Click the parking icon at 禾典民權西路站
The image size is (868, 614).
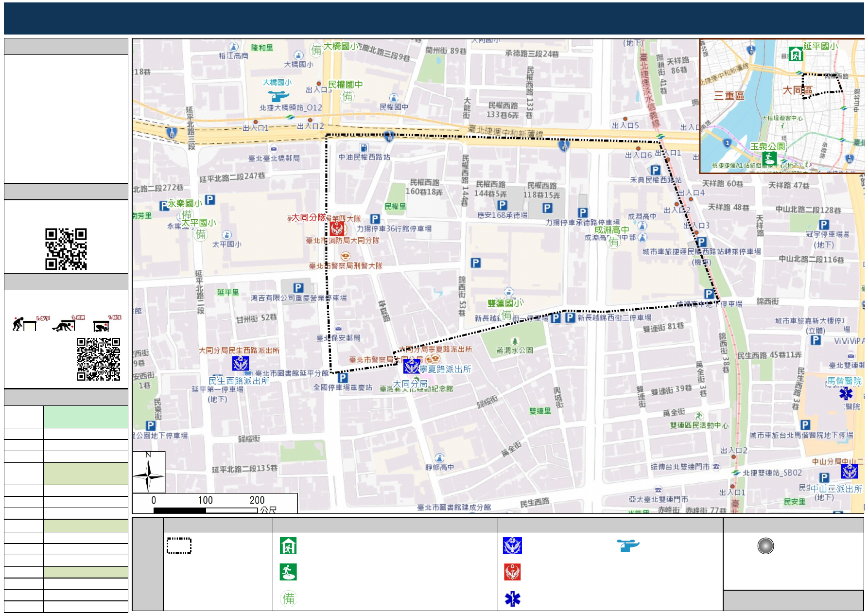[x=656, y=170]
